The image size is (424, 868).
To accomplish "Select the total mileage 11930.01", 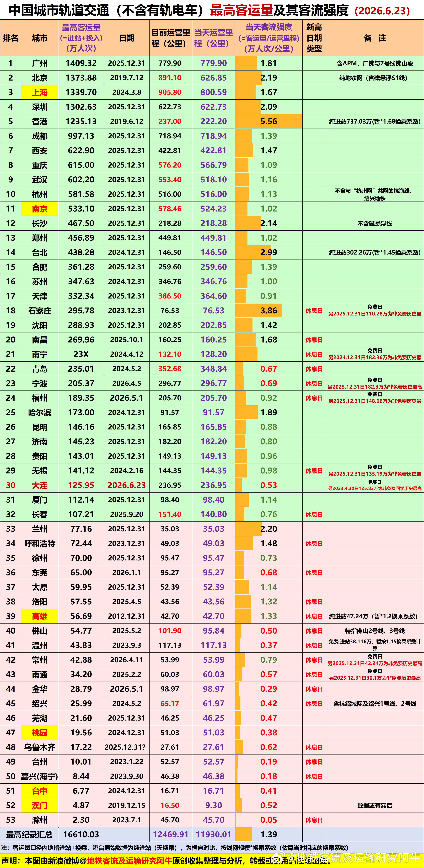I will pyautogui.click(x=214, y=835).
